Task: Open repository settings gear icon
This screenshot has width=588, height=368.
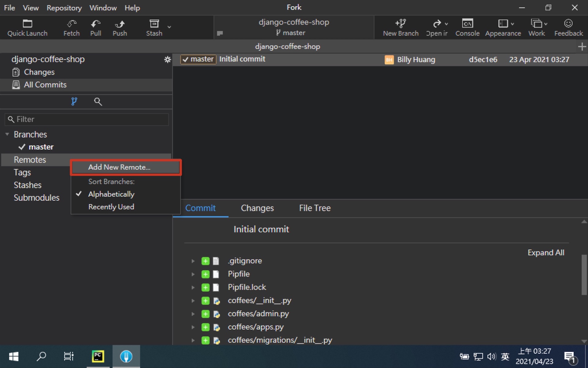Action: pos(167,59)
